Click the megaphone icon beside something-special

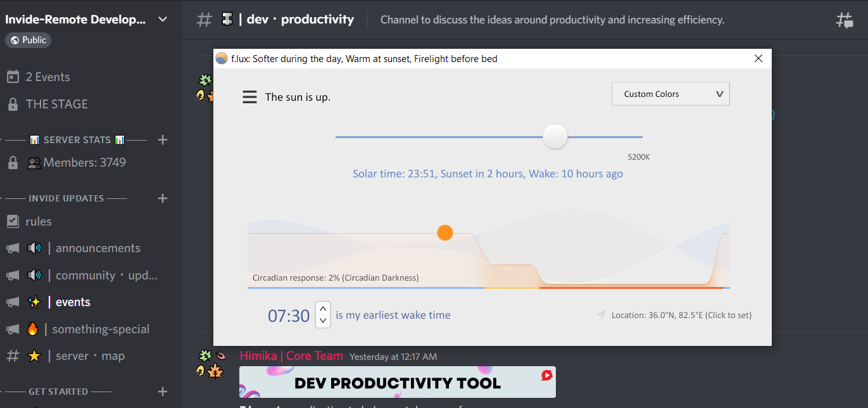pyautogui.click(x=13, y=329)
